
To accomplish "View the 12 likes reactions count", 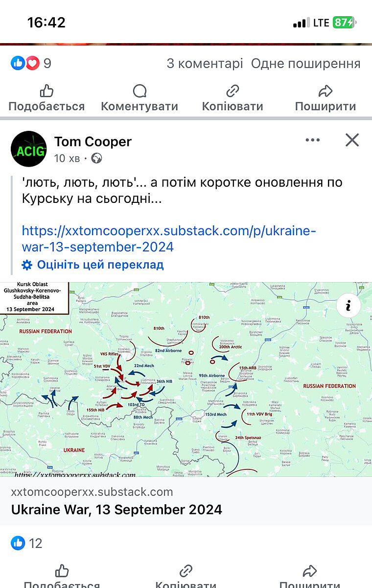I will (x=26, y=543).
